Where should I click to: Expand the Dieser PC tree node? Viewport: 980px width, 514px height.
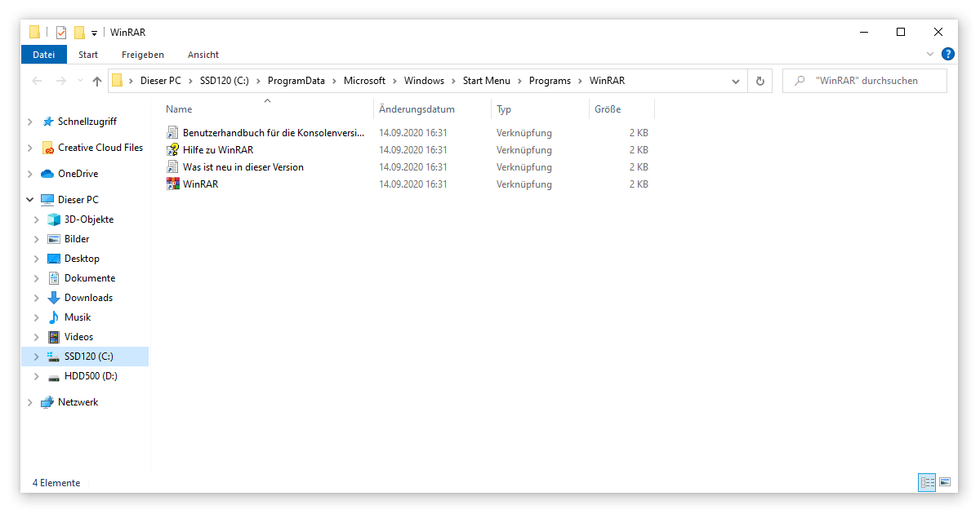(x=30, y=199)
